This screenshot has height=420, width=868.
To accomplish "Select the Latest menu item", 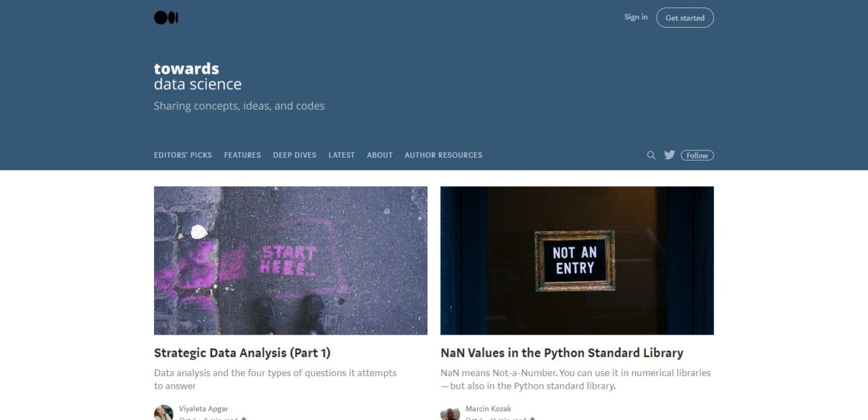I will 342,155.
